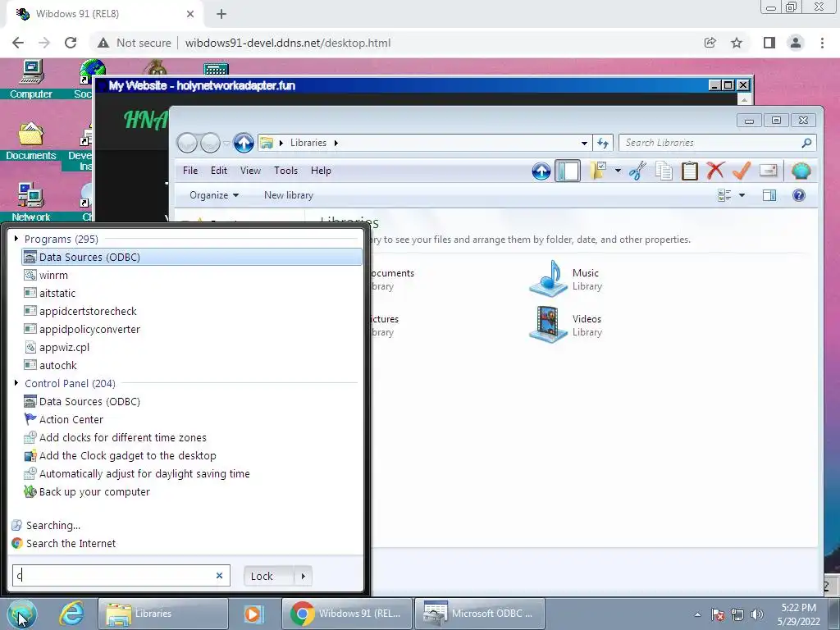Open Data Sources (ODBC) under Control Panel

click(192, 402)
